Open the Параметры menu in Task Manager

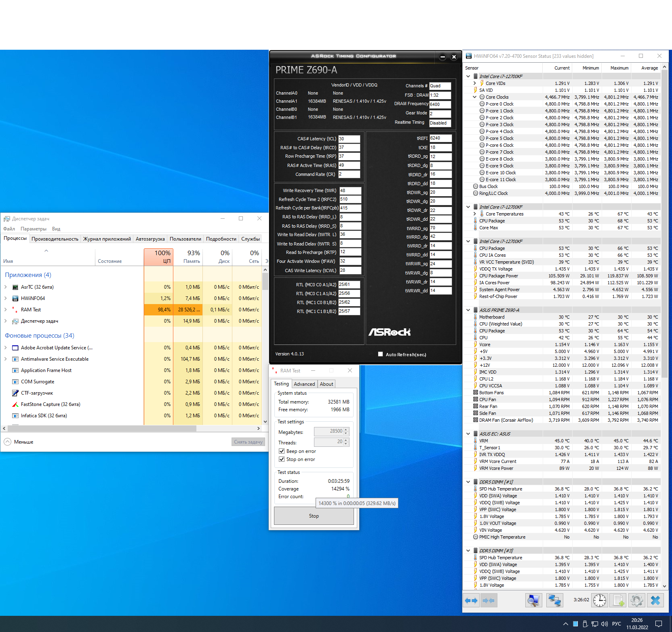pos(34,229)
